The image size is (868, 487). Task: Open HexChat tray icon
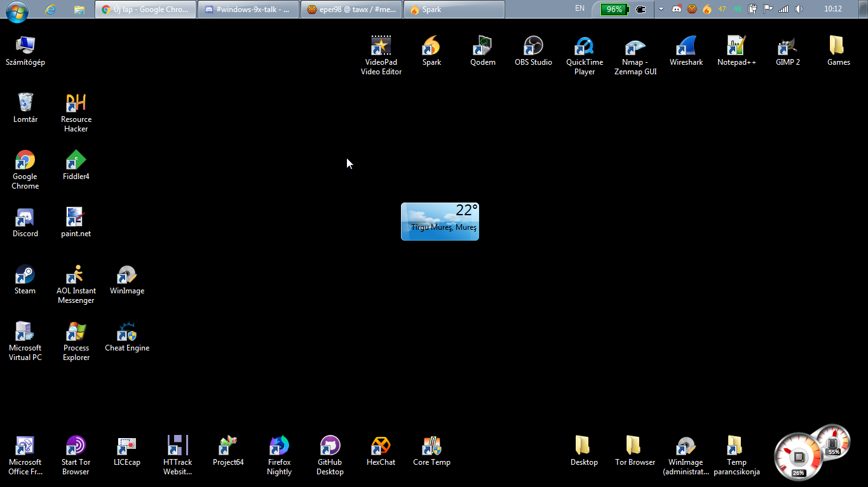[x=692, y=10]
